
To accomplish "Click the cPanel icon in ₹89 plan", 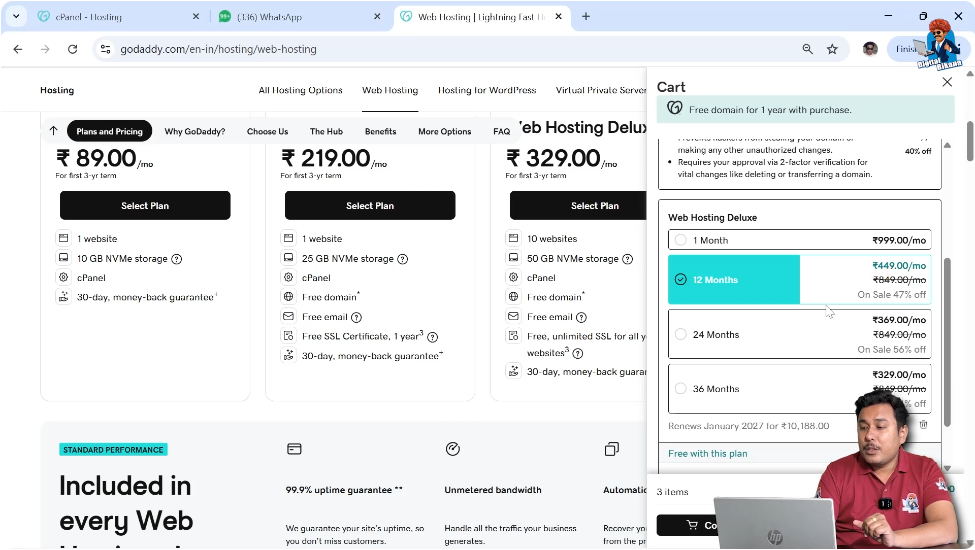I will click(x=63, y=277).
